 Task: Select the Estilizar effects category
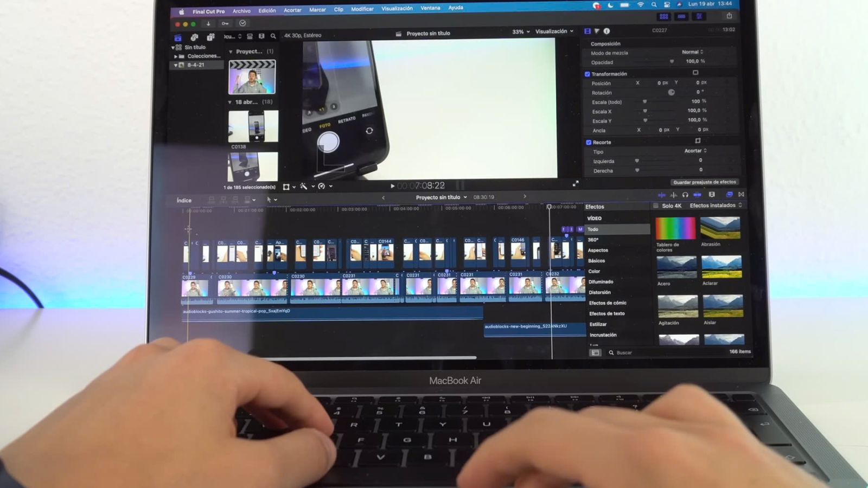[598, 324]
